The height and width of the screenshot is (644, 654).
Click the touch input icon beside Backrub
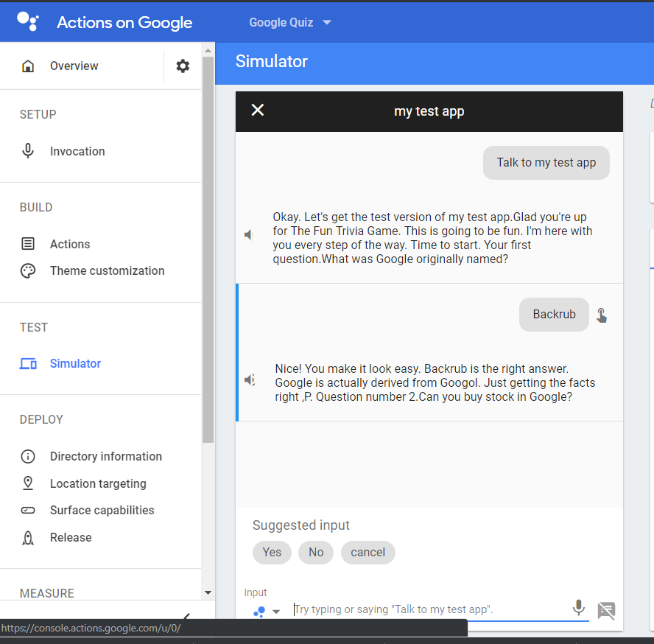pyautogui.click(x=602, y=315)
